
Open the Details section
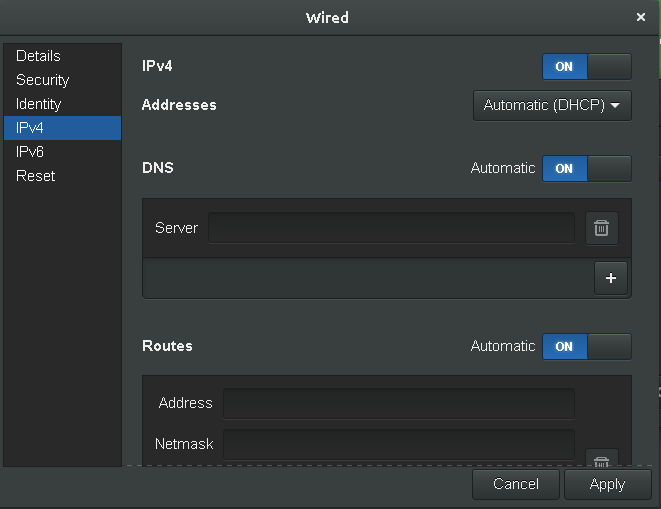[38, 56]
